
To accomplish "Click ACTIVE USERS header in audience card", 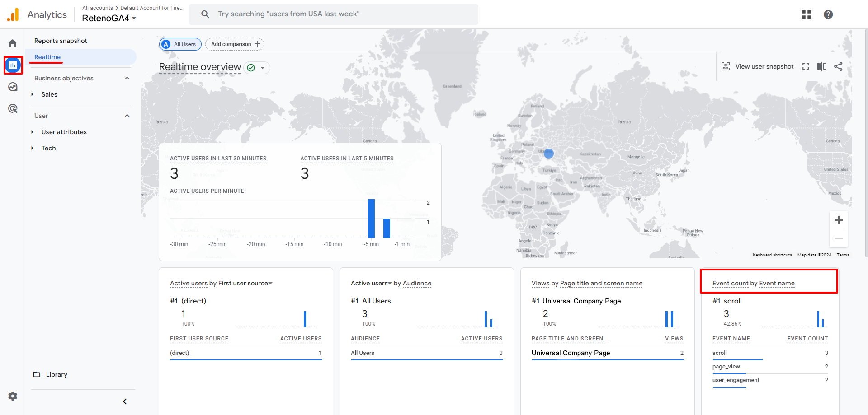I will (x=481, y=339).
